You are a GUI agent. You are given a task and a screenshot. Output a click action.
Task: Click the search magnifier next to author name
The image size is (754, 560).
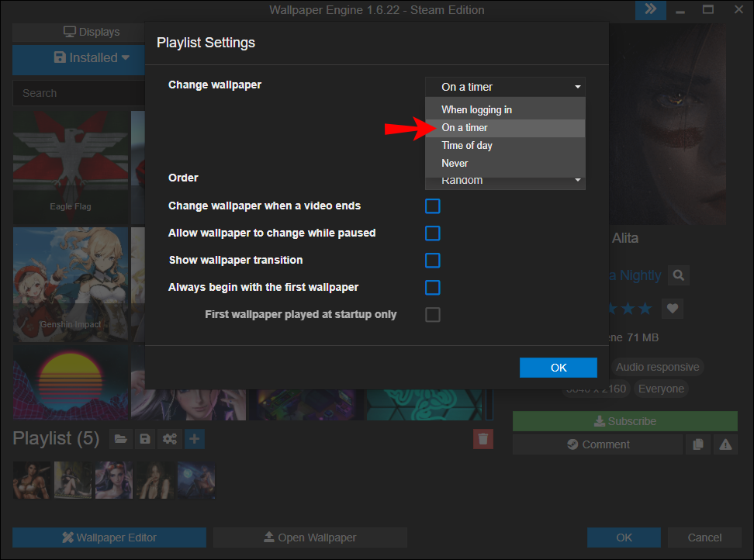(x=679, y=275)
